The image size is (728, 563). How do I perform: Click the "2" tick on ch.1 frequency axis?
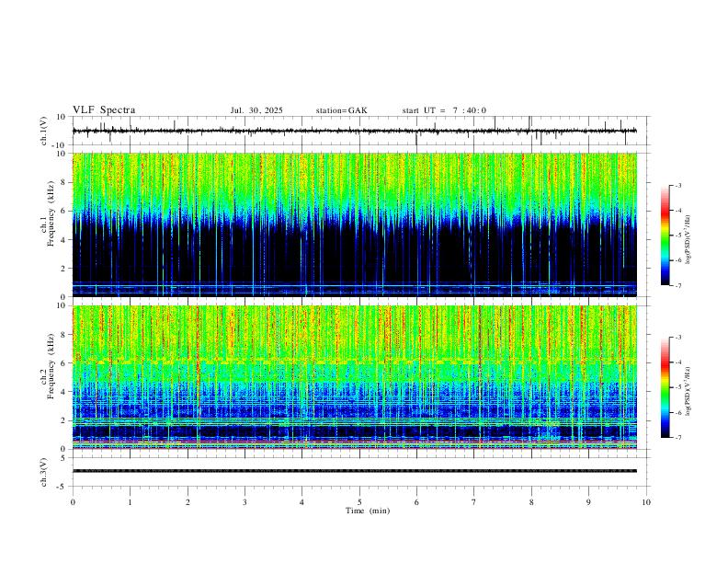click(x=64, y=268)
